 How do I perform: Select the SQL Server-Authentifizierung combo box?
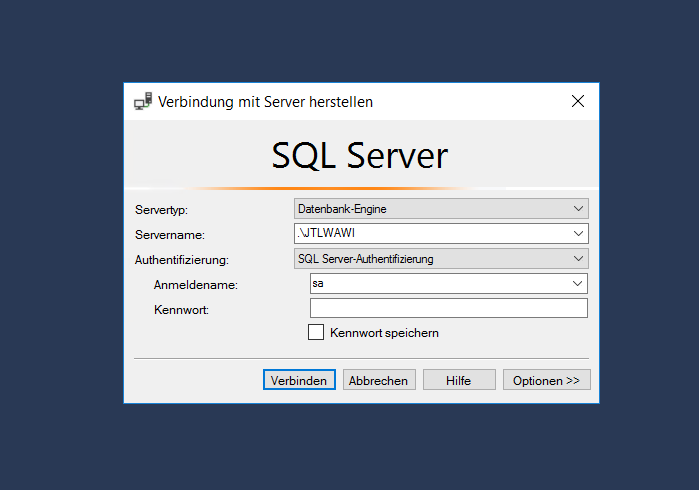[441, 259]
